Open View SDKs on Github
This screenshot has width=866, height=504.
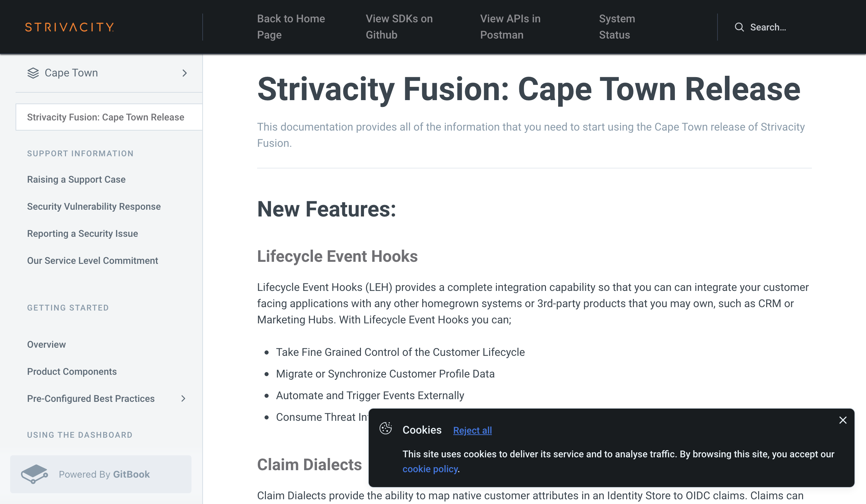click(399, 27)
